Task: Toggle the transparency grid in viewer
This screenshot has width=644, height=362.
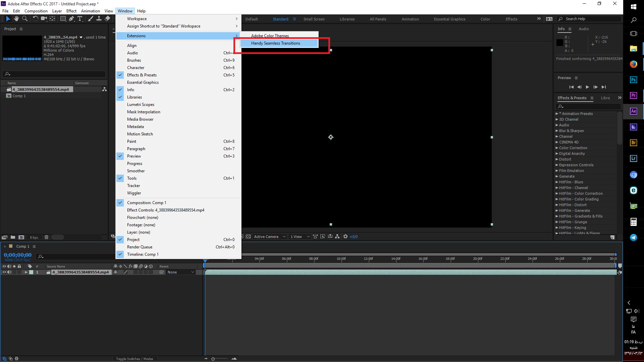Action: coord(248,237)
